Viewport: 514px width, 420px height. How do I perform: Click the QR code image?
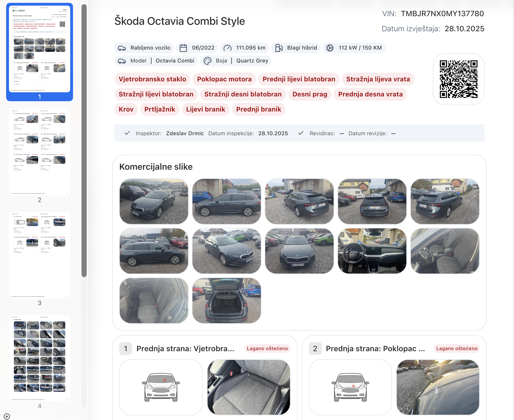458,79
